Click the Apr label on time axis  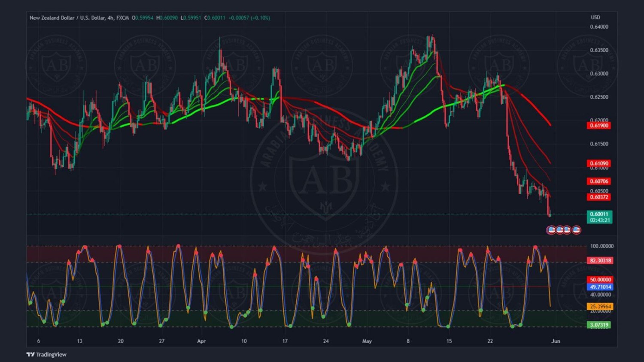click(201, 341)
